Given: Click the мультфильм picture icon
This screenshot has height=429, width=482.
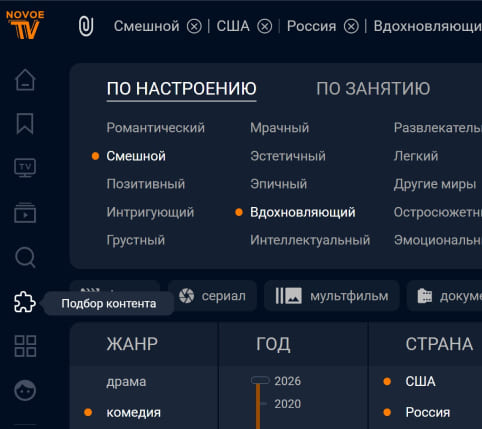Looking at the screenshot, I should click(x=288, y=296).
